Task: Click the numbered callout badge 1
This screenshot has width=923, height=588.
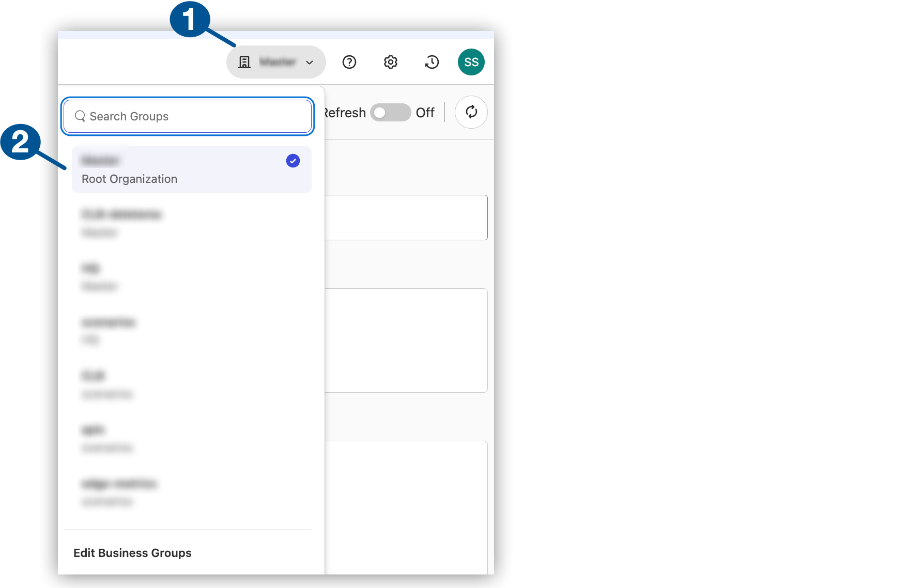Action: pos(190,19)
